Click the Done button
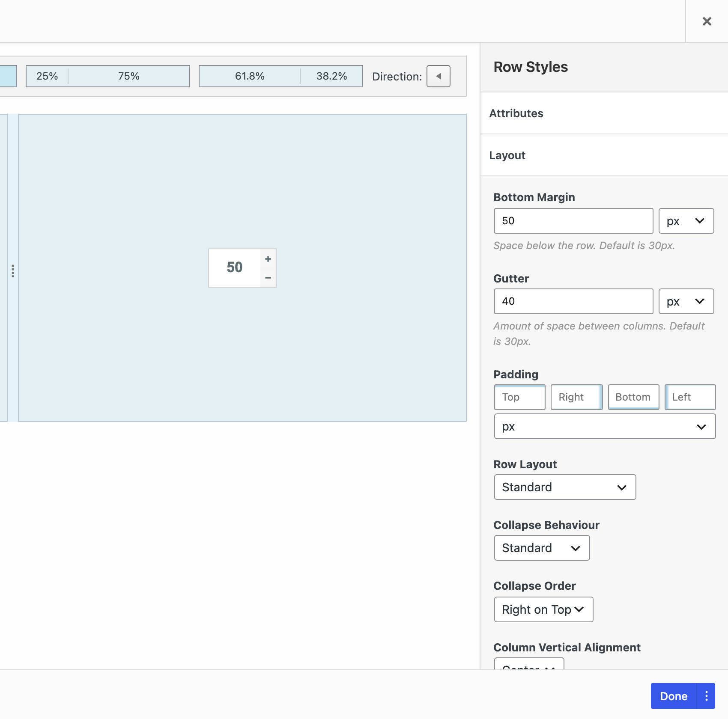This screenshot has height=719, width=728. click(x=674, y=696)
